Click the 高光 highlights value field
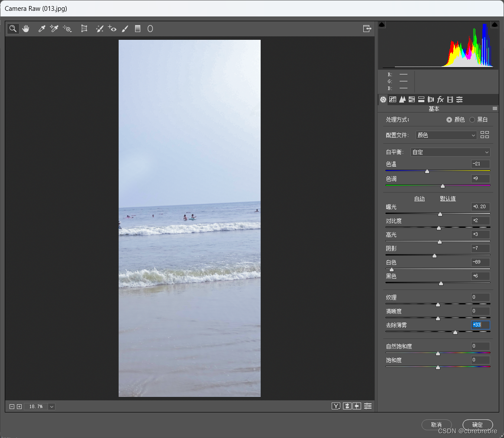 [480, 234]
